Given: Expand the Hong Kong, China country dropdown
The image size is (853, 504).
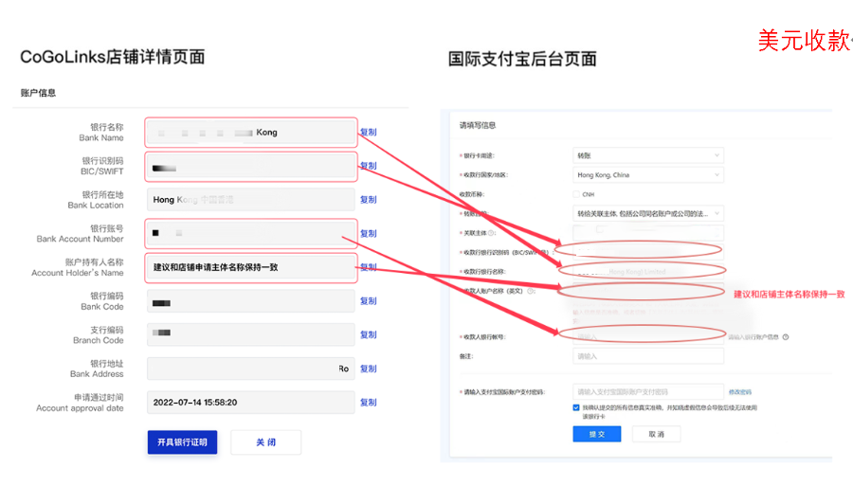Looking at the screenshot, I should tap(648, 174).
